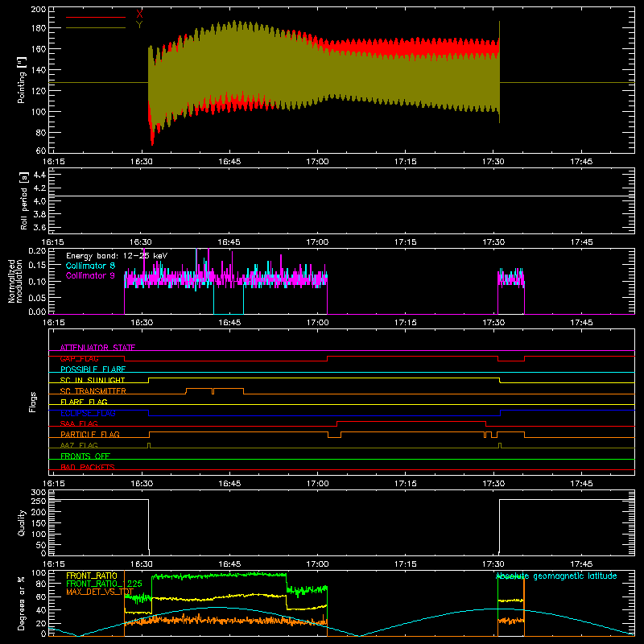Click the 'PARTICLE_FLAG' flag label
The height and width of the screenshot is (644, 644).
90,434
